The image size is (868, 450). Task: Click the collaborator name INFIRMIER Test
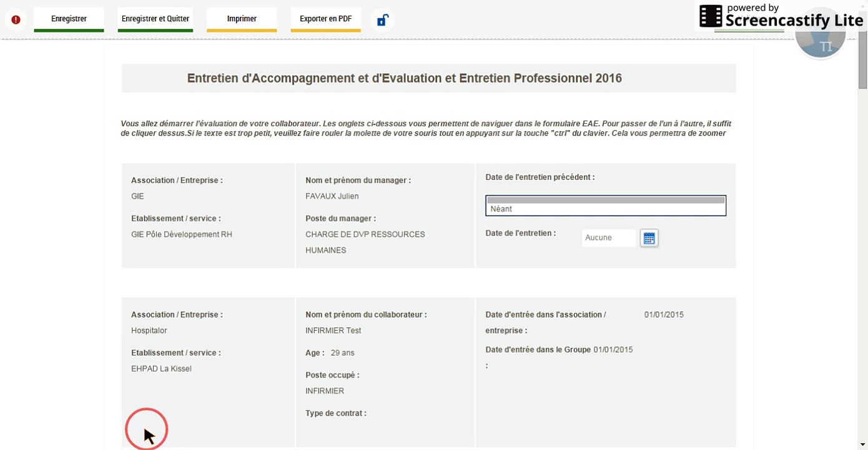pyautogui.click(x=333, y=331)
